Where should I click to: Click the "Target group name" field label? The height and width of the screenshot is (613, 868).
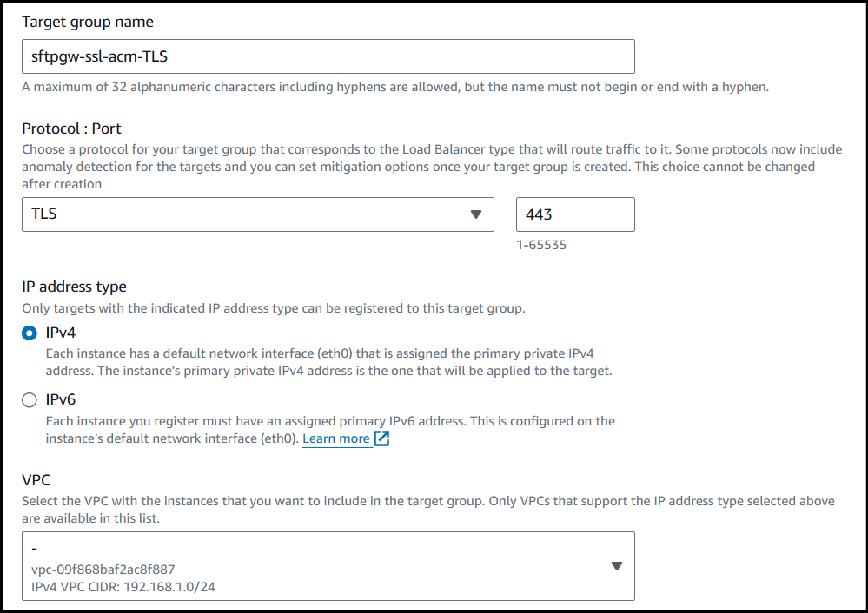(88, 21)
